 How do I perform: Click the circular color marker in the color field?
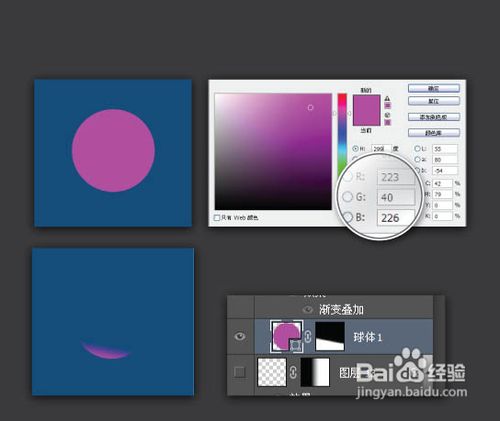click(310, 107)
